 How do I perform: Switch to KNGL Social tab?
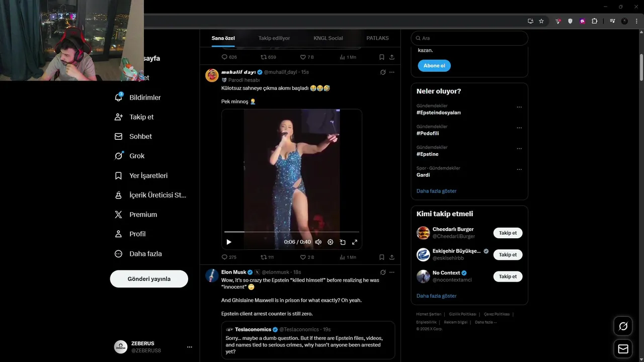328,38
